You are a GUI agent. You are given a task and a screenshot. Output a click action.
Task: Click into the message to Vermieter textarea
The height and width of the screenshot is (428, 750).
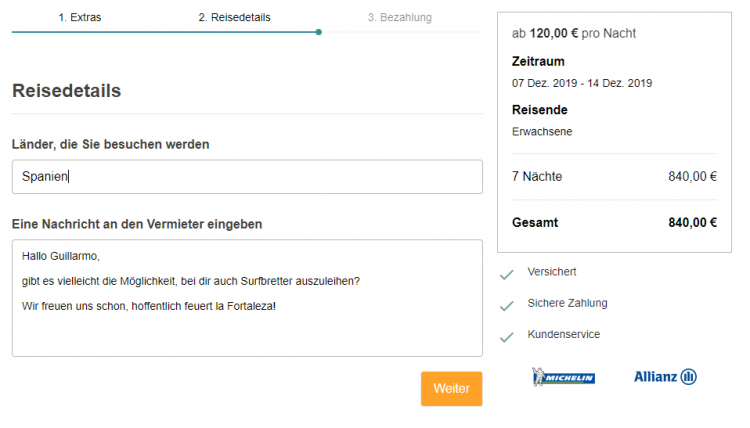[x=247, y=298]
